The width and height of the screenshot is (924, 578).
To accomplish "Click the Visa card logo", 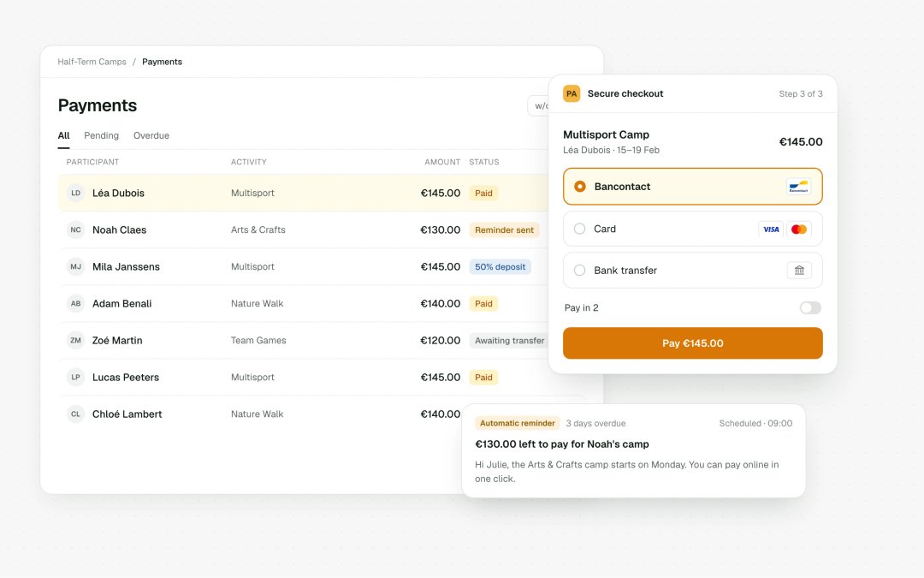I will [771, 229].
